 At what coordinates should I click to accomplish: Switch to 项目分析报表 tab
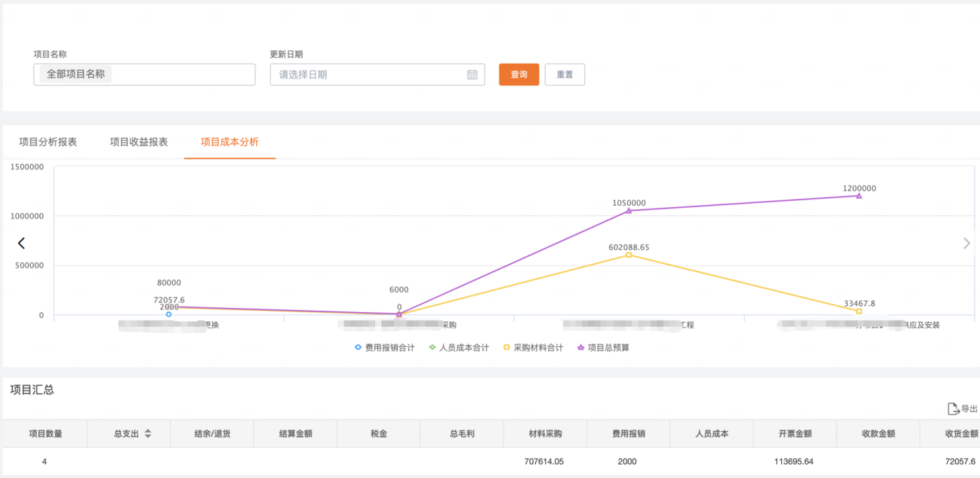click(x=48, y=142)
